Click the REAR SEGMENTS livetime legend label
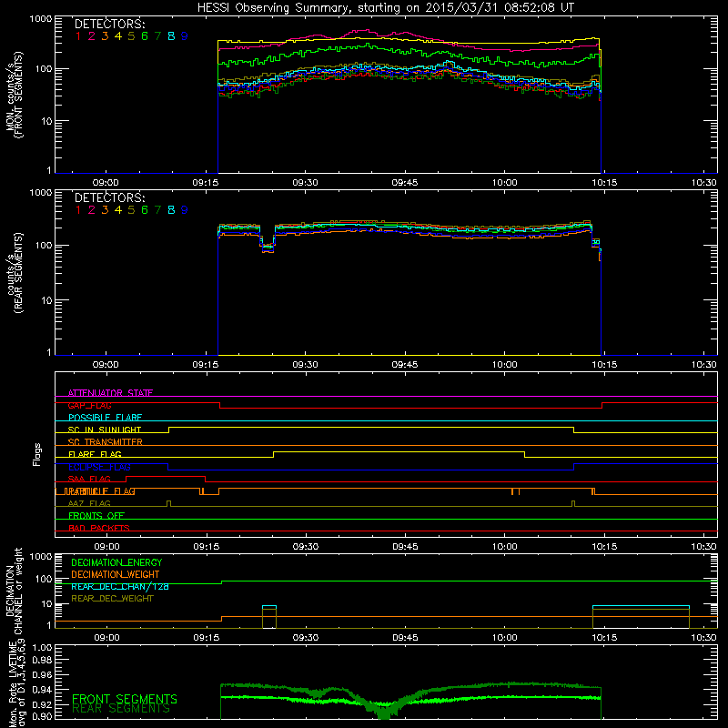 point(121,709)
